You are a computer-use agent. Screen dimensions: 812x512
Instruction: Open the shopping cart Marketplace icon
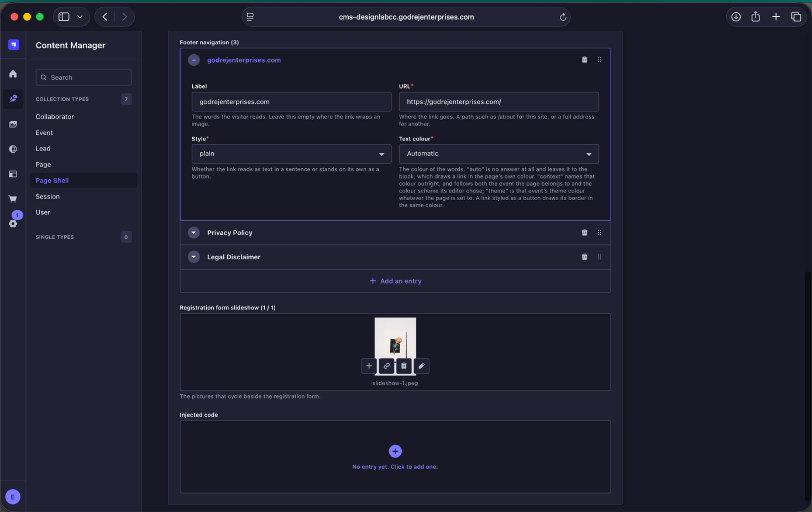click(x=13, y=199)
